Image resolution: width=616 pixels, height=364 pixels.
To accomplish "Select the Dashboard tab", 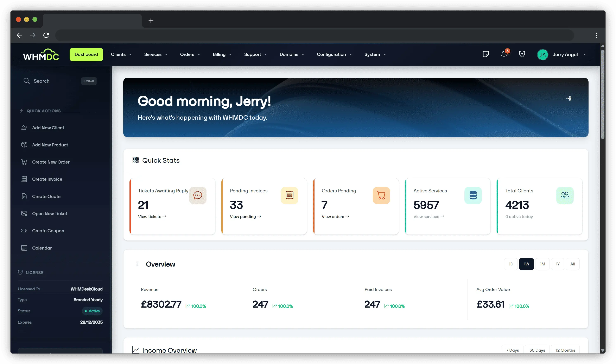I will tap(86, 54).
